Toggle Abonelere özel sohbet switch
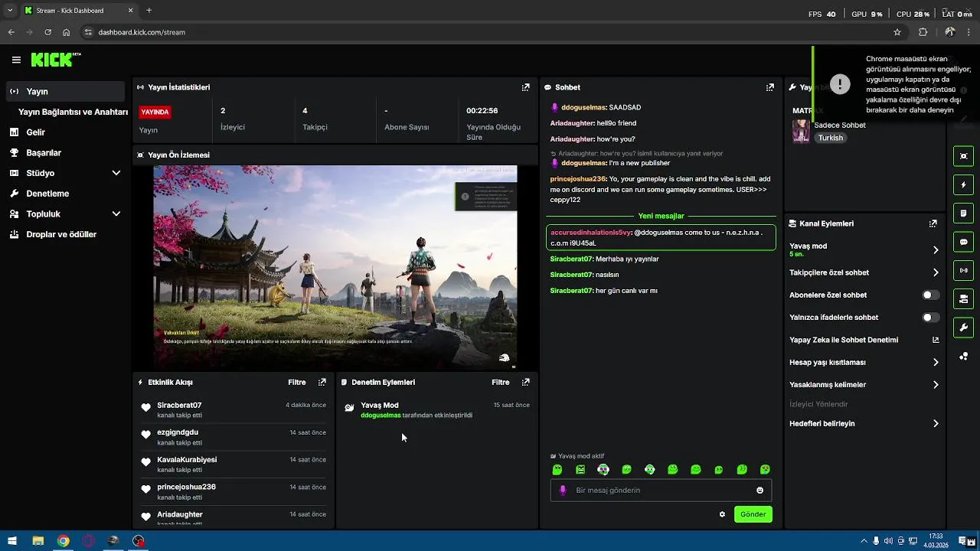Screen dimensions: 980x551 pyautogui.click(x=930, y=295)
